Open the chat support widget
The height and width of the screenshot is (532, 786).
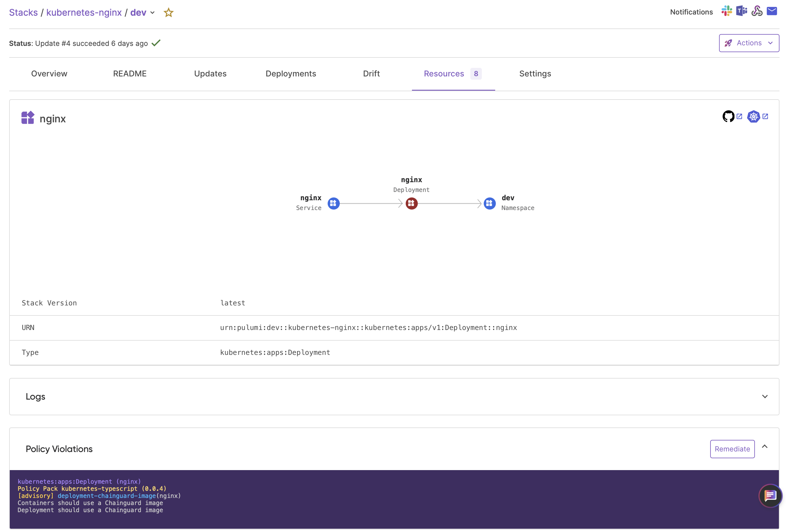(x=770, y=496)
